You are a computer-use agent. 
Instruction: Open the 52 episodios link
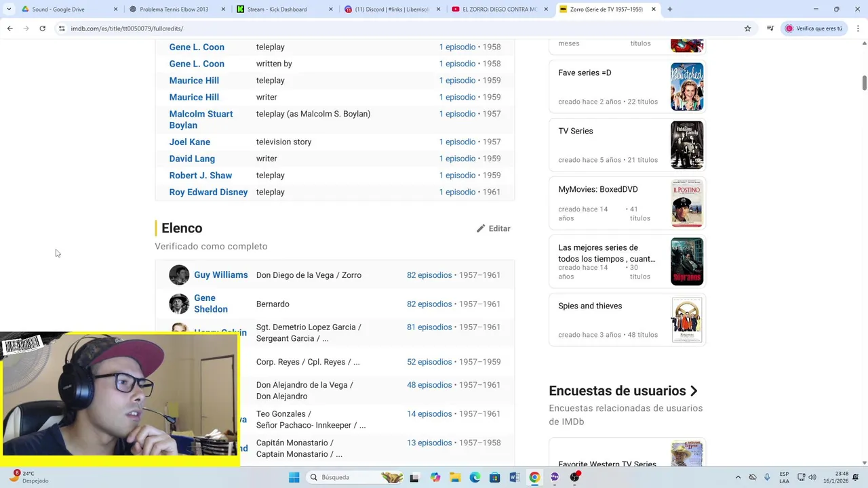click(x=429, y=362)
